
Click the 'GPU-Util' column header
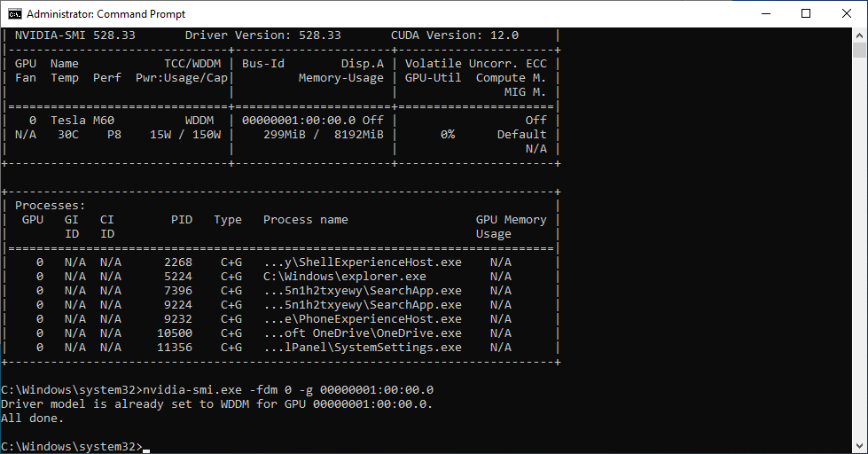pos(433,78)
